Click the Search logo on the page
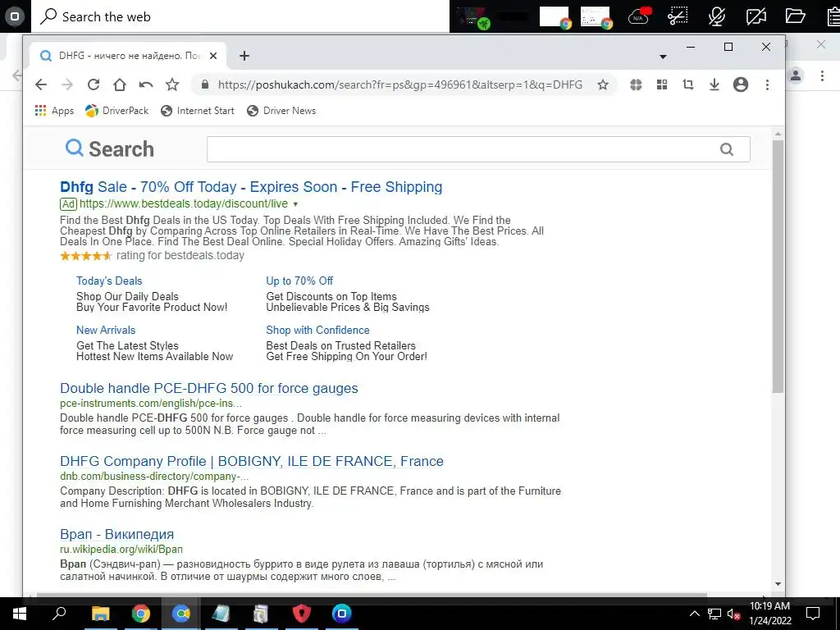 [x=110, y=149]
